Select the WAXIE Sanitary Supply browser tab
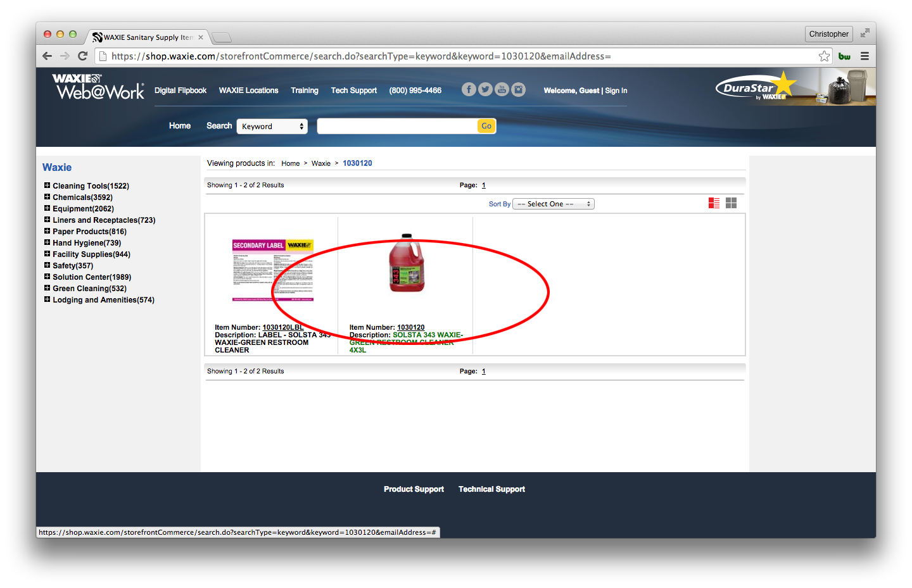 tap(147, 37)
